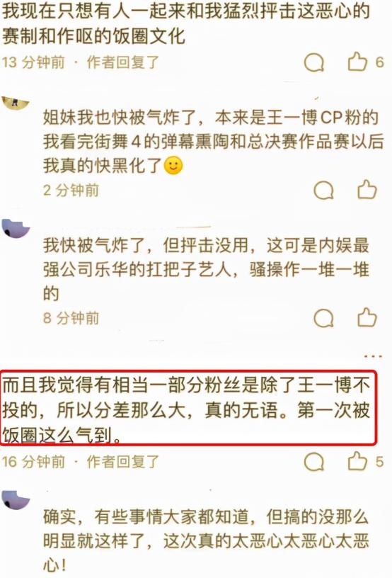Open avatar of 我快被气炸了 commenter
Screen dimensions: 392x578
tap(16, 228)
